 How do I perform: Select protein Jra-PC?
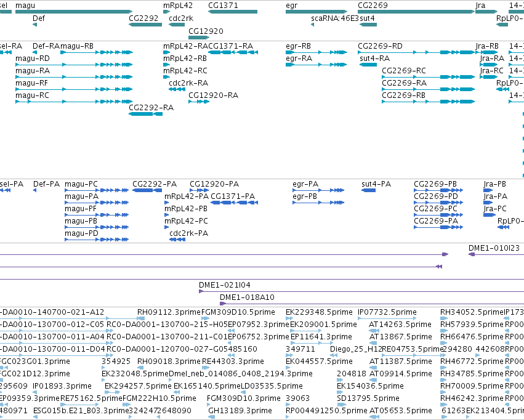click(495, 209)
